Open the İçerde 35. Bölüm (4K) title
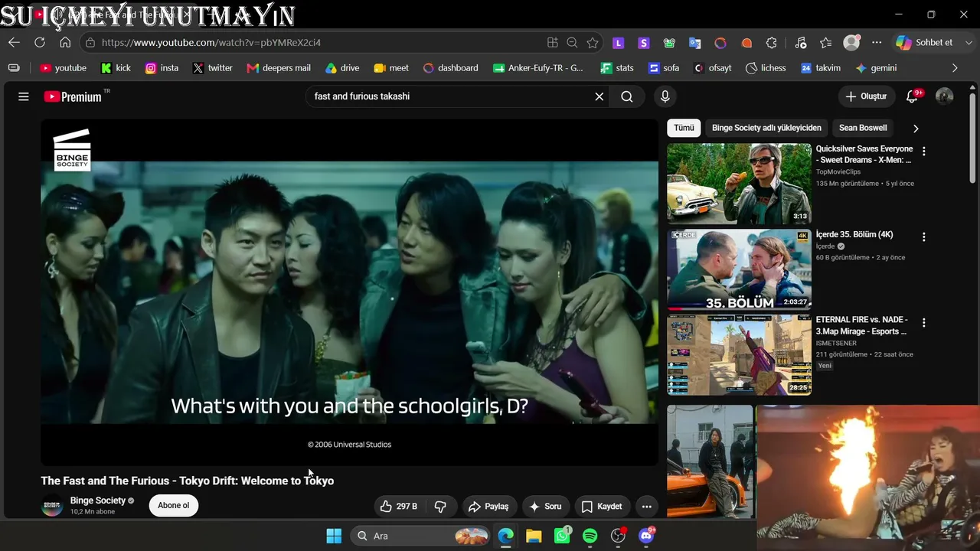 [x=854, y=235]
